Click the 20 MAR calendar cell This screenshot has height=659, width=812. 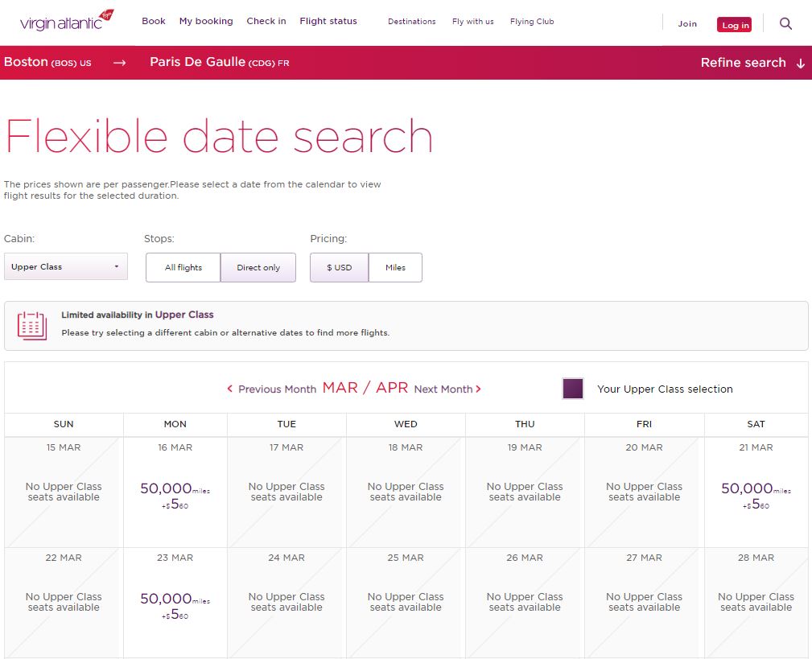[x=645, y=492]
